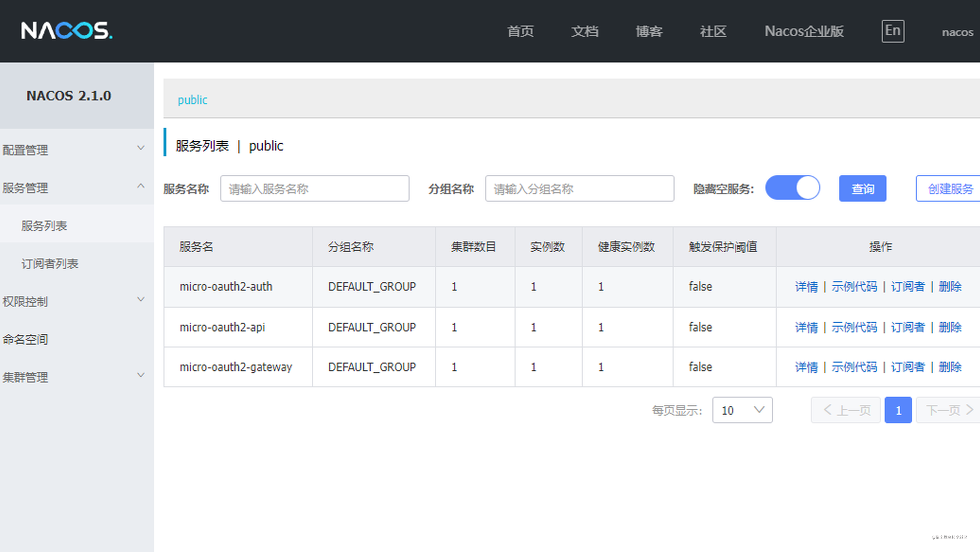Open 详情 for micro-oauth2-api
980x552 pixels.
pos(806,327)
